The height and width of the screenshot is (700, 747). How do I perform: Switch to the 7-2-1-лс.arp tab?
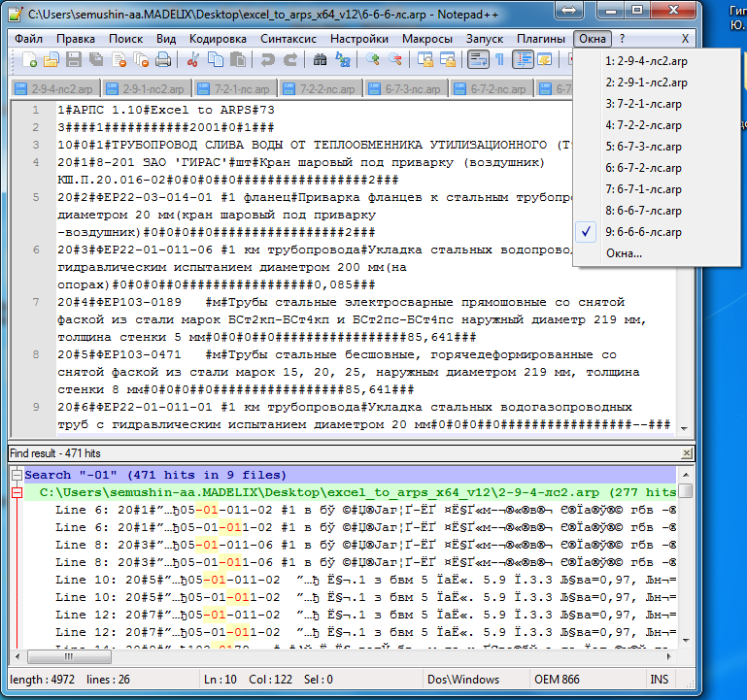point(236,89)
